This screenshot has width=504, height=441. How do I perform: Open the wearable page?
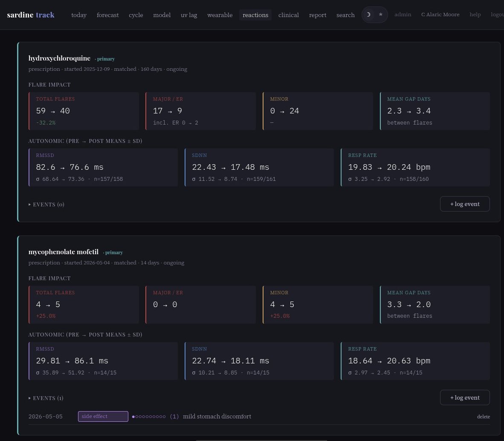(x=220, y=15)
